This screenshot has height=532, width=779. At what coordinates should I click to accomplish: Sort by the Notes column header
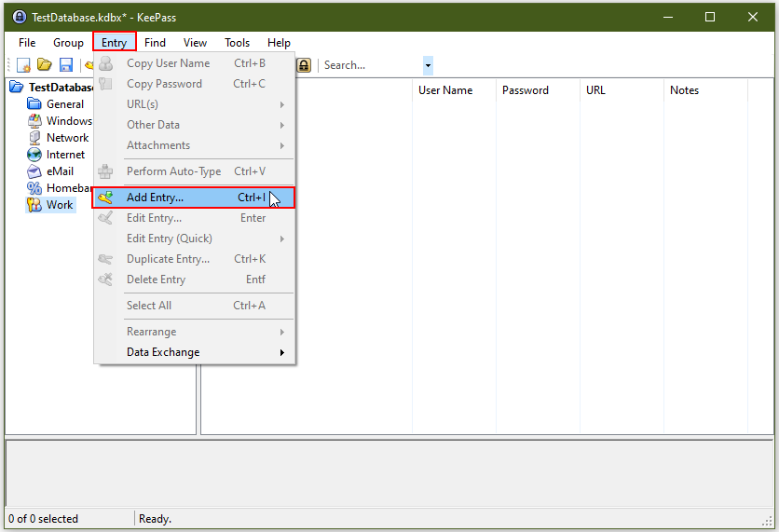706,90
